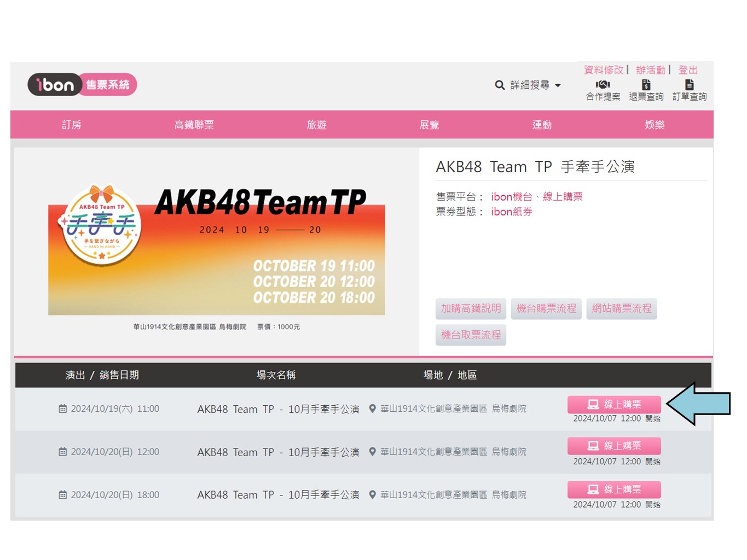Open the 資料修改 link

click(x=603, y=70)
